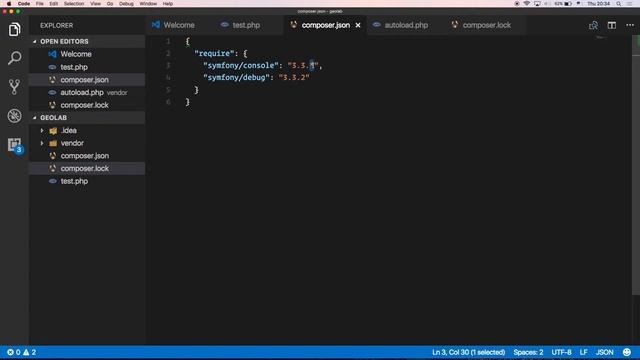The height and width of the screenshot is (360, 640).
Task: Open the Extensions view with badge
Action: pos(15,145)
